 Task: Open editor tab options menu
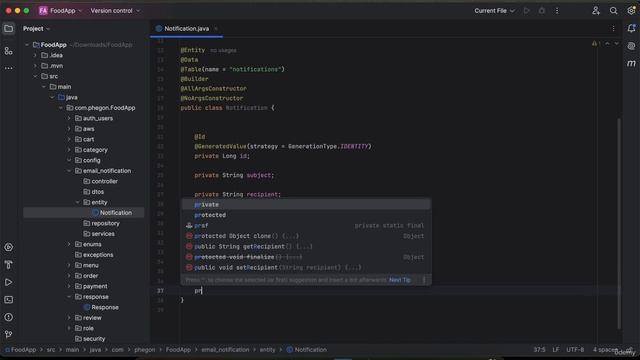point(613,29)
